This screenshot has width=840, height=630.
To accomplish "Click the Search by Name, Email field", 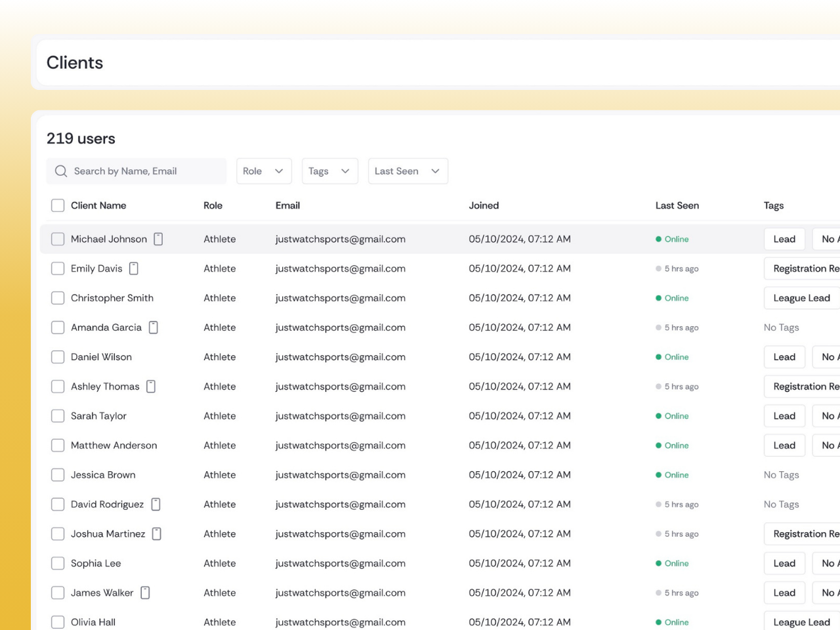I will pos(136,171).
